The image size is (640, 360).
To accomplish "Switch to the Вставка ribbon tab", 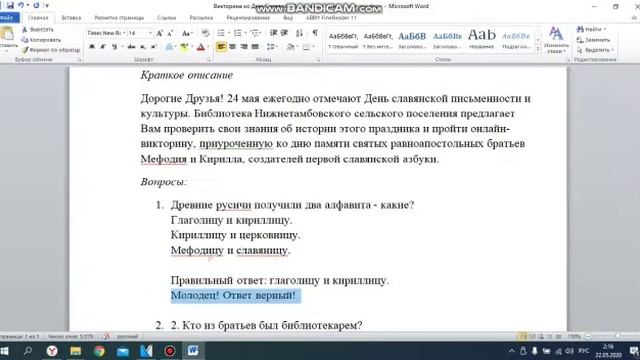I will coord(71,18).
